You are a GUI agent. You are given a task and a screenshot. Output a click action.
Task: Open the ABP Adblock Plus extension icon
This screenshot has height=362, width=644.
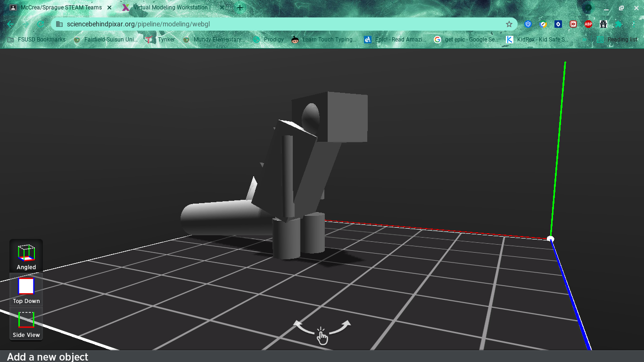click(x=588, y=24)
